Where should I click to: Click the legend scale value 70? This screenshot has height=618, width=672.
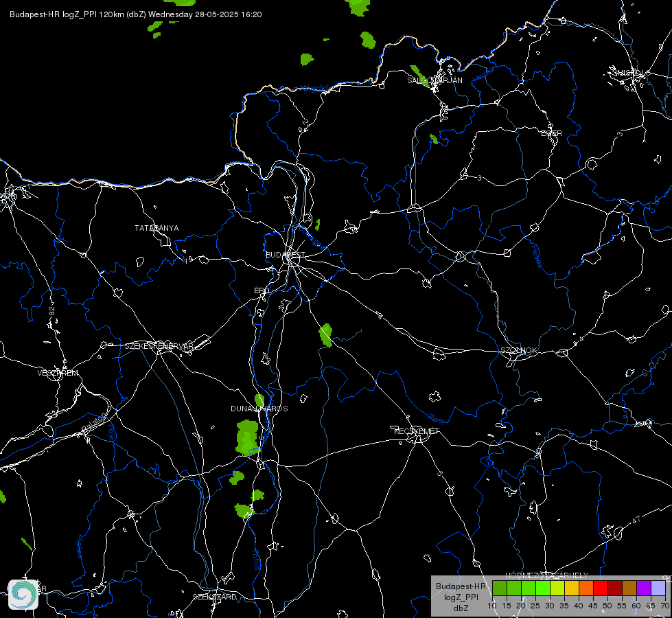tap(665, 606)
